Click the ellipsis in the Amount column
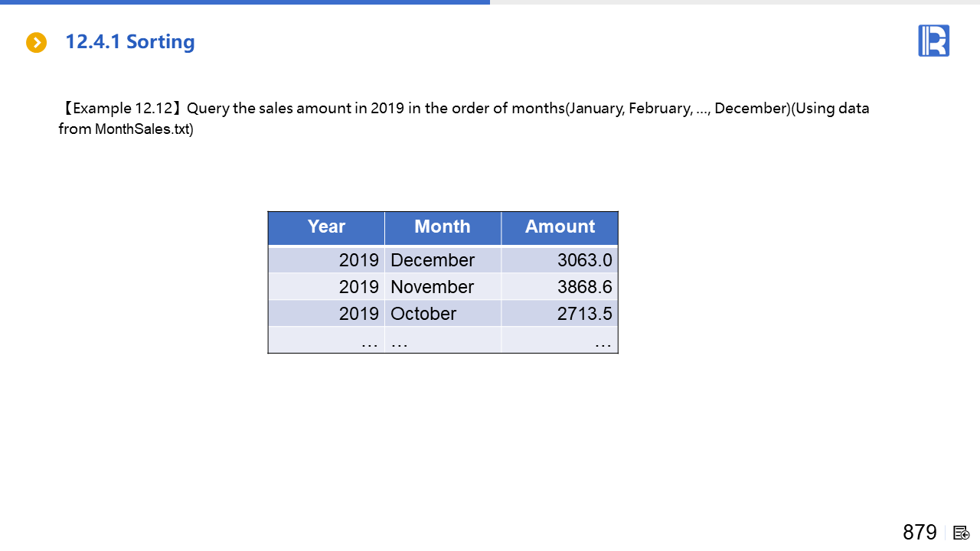The image size is (980, 551). click(x=603, y=342)
